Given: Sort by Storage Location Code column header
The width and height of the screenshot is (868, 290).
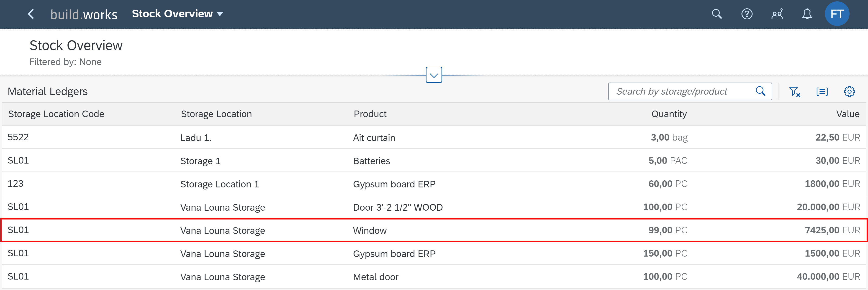Looking at the screenshot, I should (x=56, y=114).
